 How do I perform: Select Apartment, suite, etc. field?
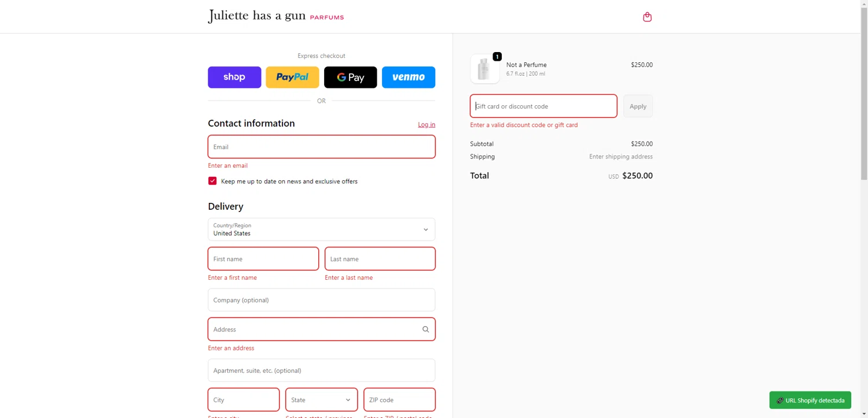pos(321,371)
